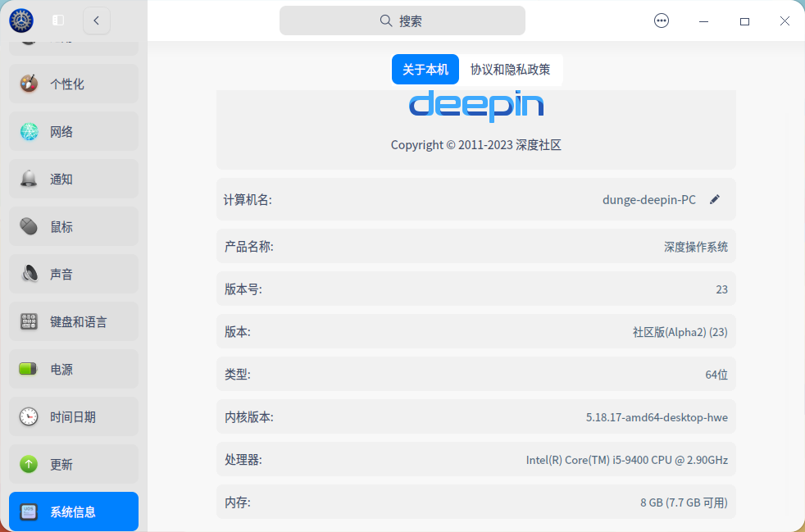Click the search field at the top
Screen dimensions: 805x532
click(402, 20)
